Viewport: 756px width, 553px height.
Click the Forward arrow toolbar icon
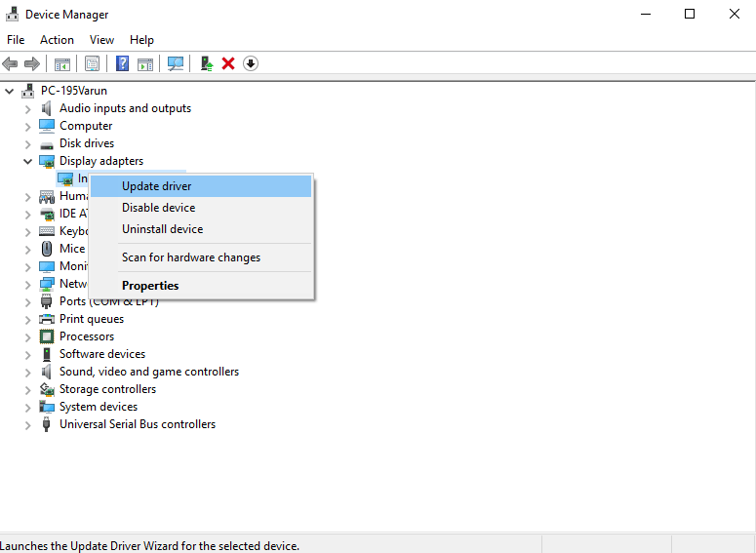[x=32, y=63]
